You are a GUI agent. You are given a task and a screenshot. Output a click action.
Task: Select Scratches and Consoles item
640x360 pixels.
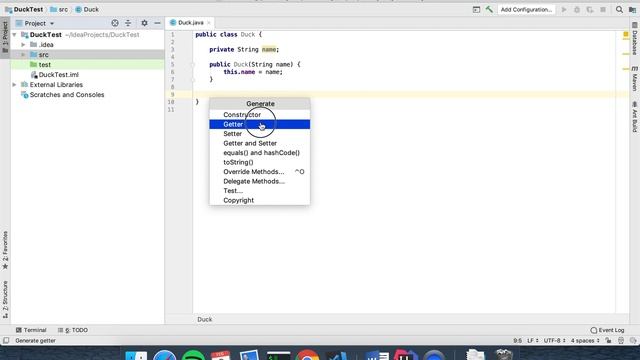63,95
